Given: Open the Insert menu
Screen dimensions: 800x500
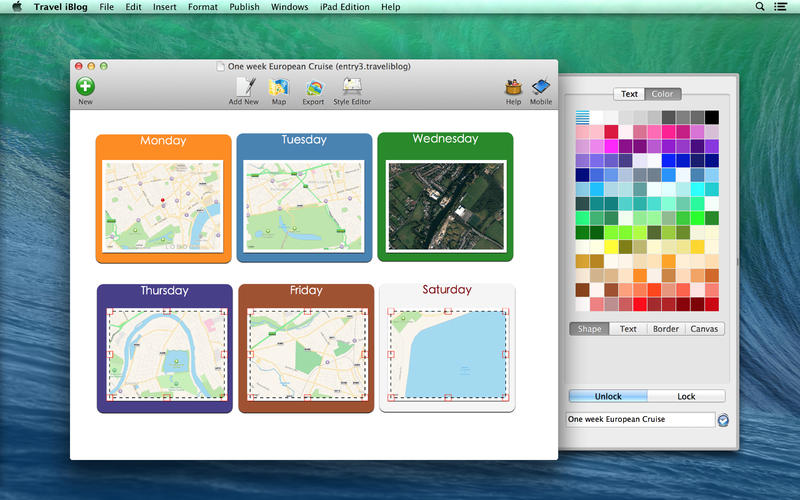Looking at the screenshot, I should tap(165, 7).
